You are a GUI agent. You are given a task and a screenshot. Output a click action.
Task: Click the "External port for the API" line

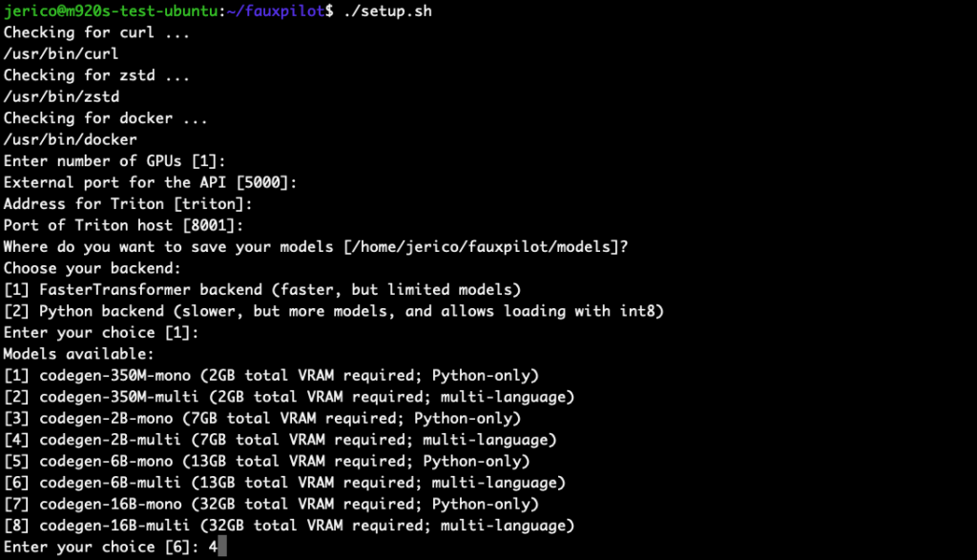tap(150, 182)
